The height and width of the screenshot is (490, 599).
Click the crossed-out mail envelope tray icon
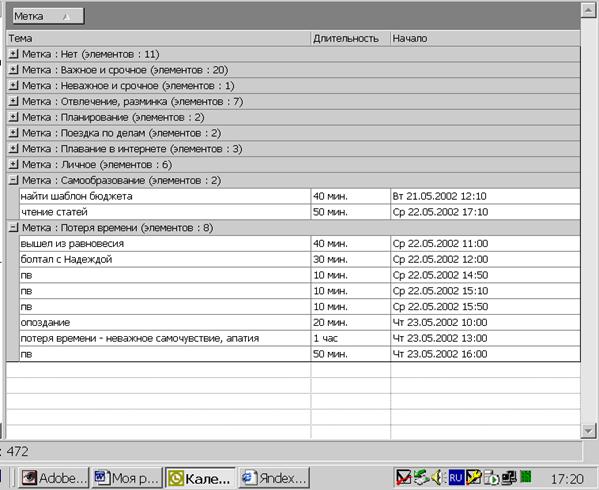pyautogui.click(x=403, y=477)
